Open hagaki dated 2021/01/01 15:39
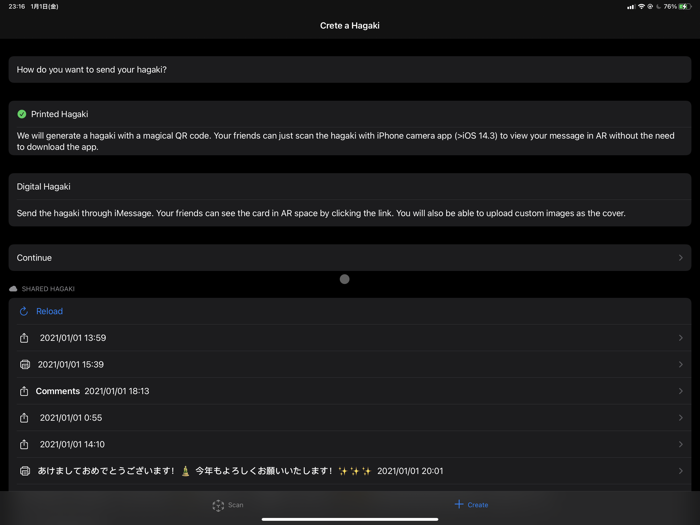This screenshot has width=700, height=525. (350, 365)
